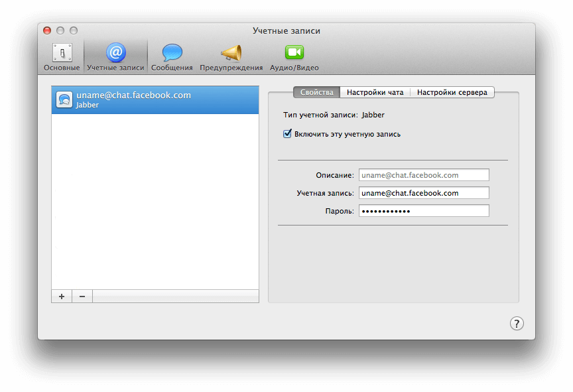Switch to the Сообщения pane
573x392 pixels.
172,57
